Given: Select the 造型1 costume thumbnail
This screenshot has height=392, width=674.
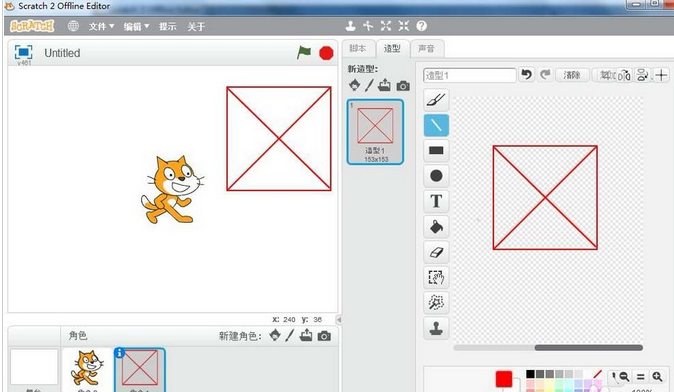Looking at the screenshot, I should click(x=375, y=132).
